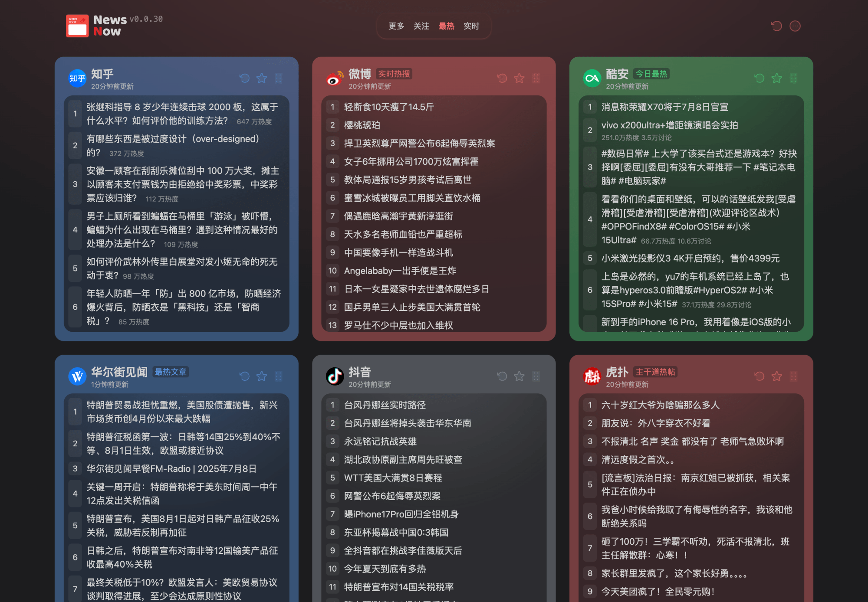The width and height of the screenshot is (868, 602).
Task: Open the header more-options circle icon
Action: 795,26
